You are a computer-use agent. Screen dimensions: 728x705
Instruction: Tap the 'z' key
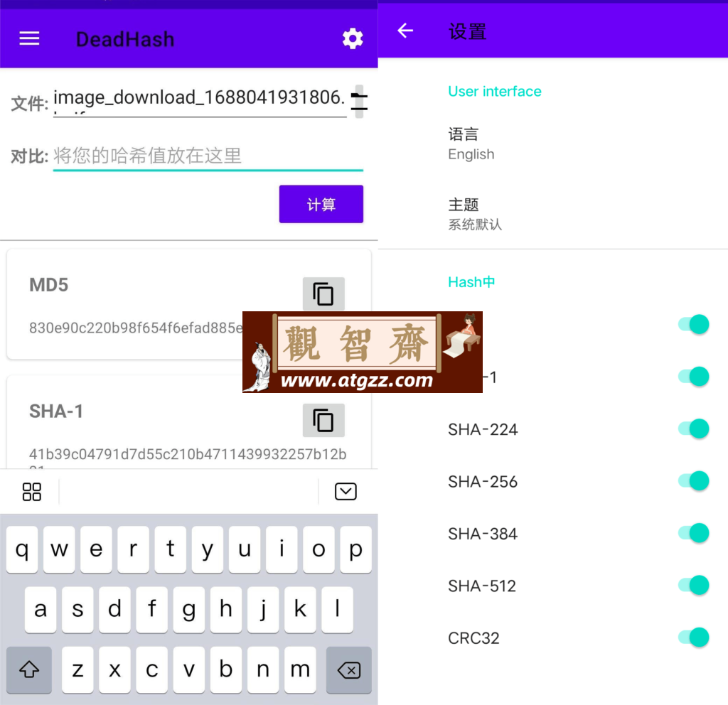point(77,669)
